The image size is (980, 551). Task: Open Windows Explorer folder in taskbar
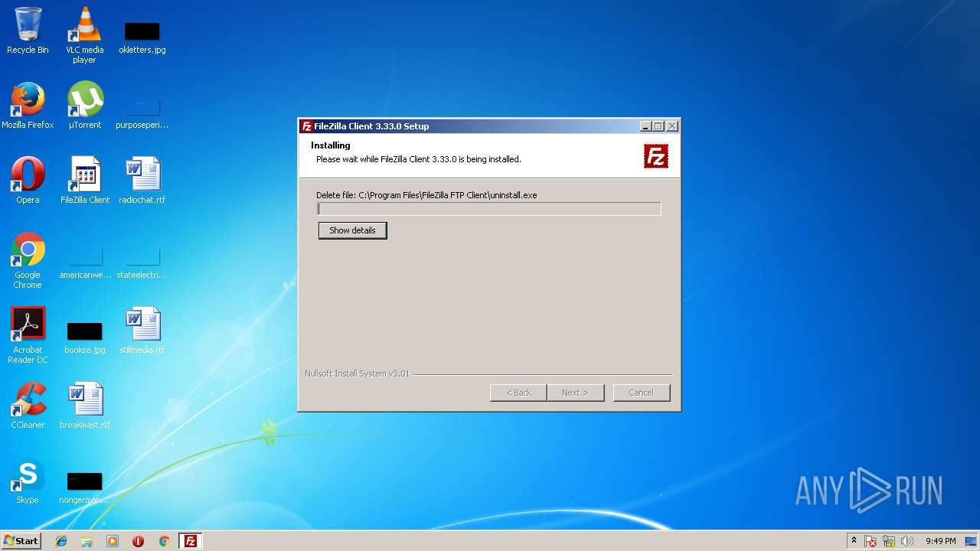pyautogui.click(x=87, y=541)
